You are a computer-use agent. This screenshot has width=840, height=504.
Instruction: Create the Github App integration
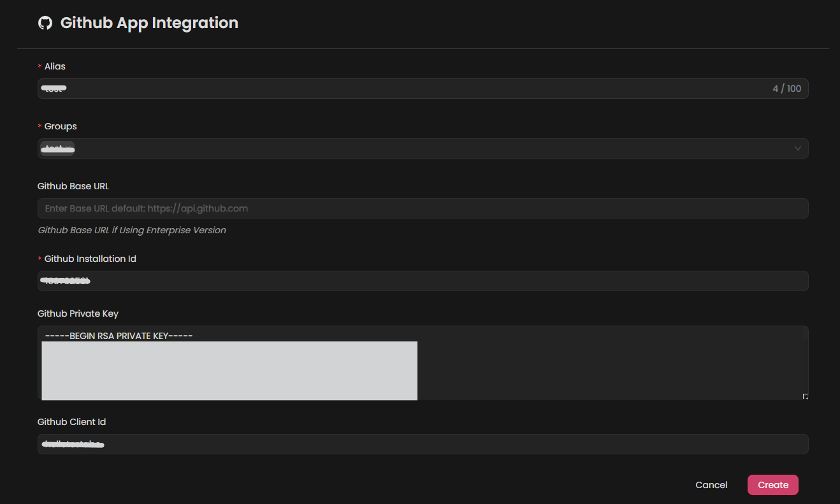pyautogui.click(x=772, y=485)
